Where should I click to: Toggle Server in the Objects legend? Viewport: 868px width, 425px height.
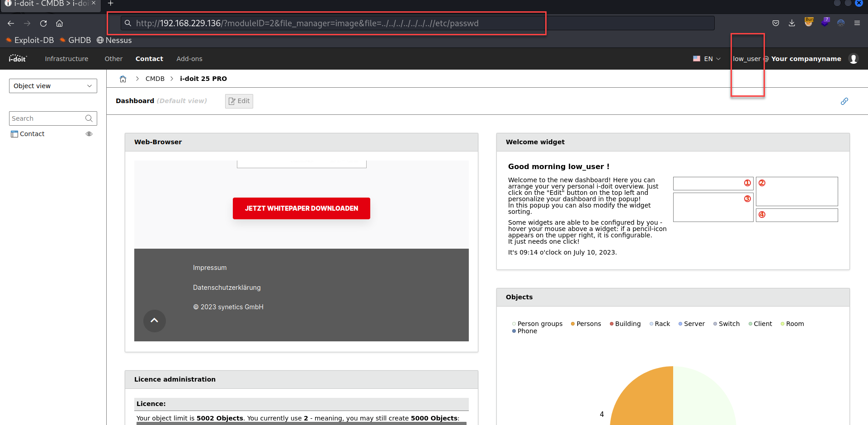[692, 324]
